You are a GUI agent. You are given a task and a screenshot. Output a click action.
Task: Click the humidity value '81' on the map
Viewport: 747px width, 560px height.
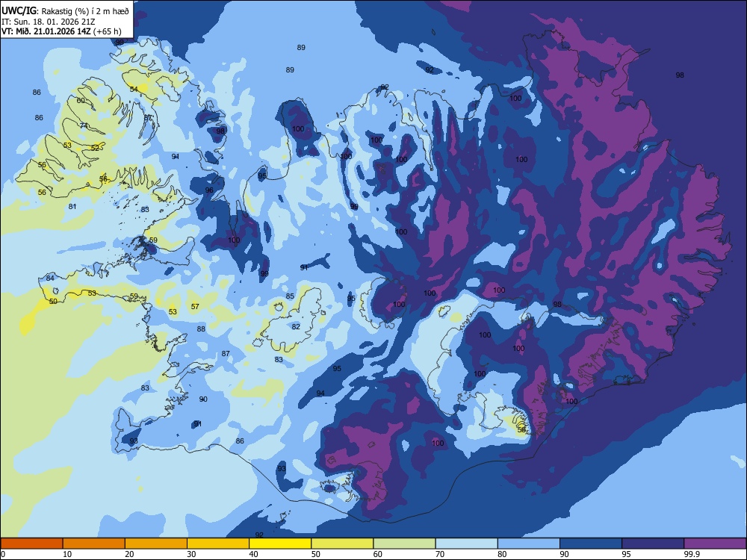pyautogui.click(x=72, y=207)
